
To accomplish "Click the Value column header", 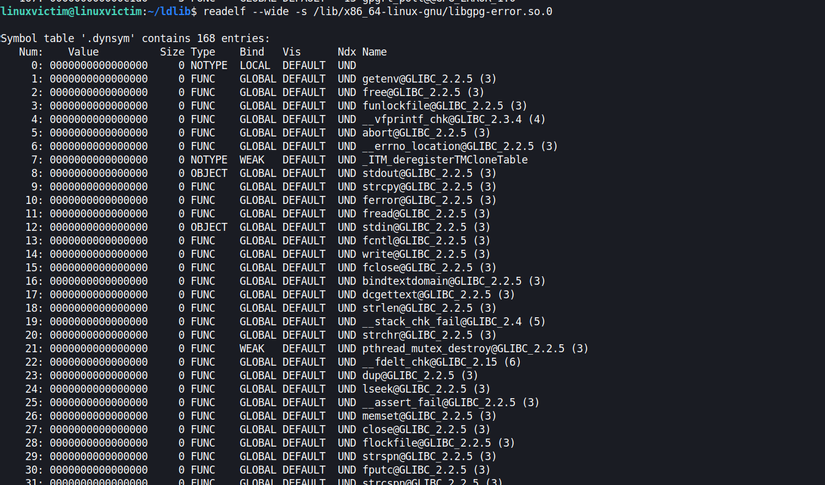I will (84, 52).
